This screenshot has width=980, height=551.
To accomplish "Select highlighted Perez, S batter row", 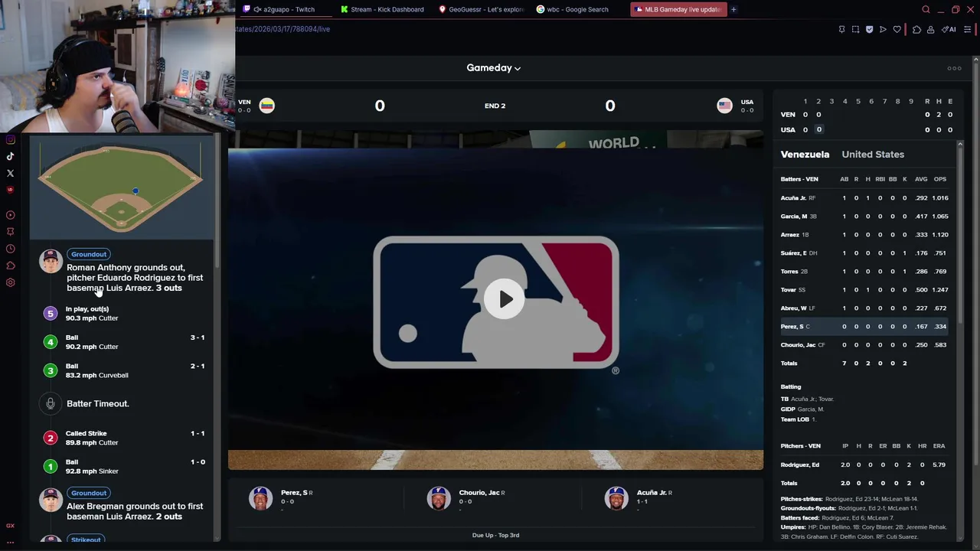I will (x=864, y=327).
